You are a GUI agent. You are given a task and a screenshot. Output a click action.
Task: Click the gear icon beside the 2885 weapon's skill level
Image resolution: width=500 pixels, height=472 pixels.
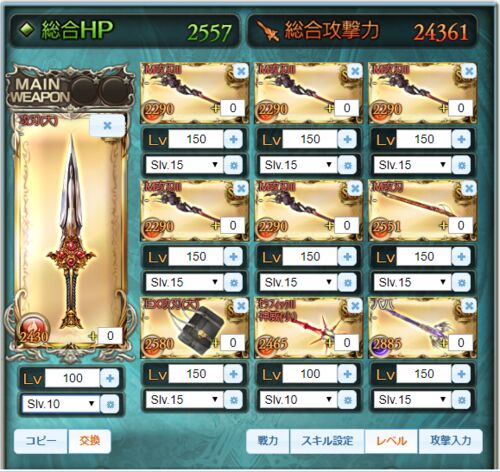point(462,400)
